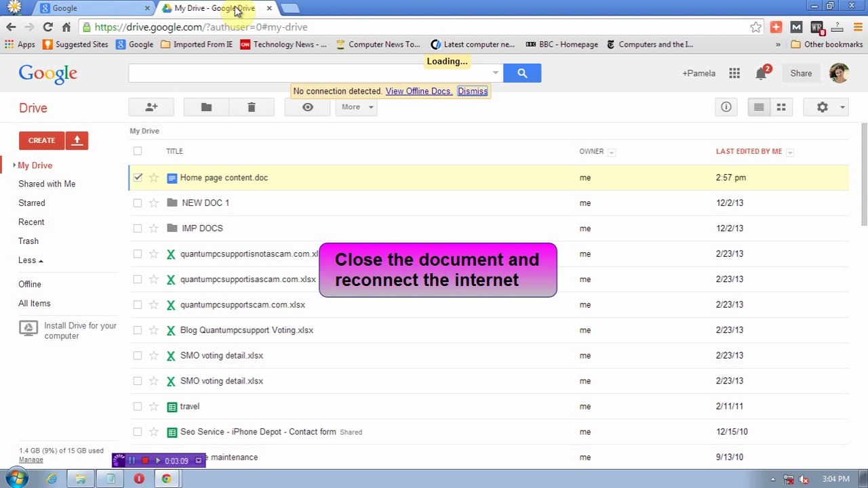Click the Install Drive computer icon

click(28, 329)
